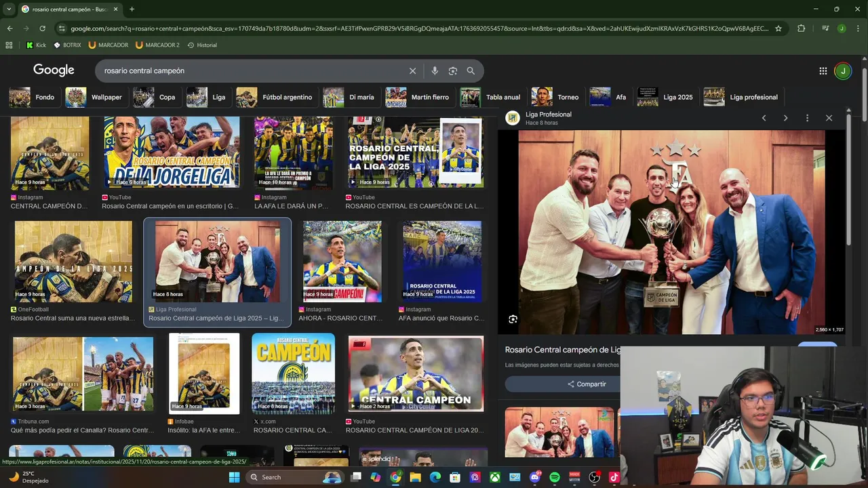Open the OneFootball Campeón de la Liga 2025 thumbnail
Viewport: 868px width, 488px height.
pyautogui.click(x=73, y=262)
